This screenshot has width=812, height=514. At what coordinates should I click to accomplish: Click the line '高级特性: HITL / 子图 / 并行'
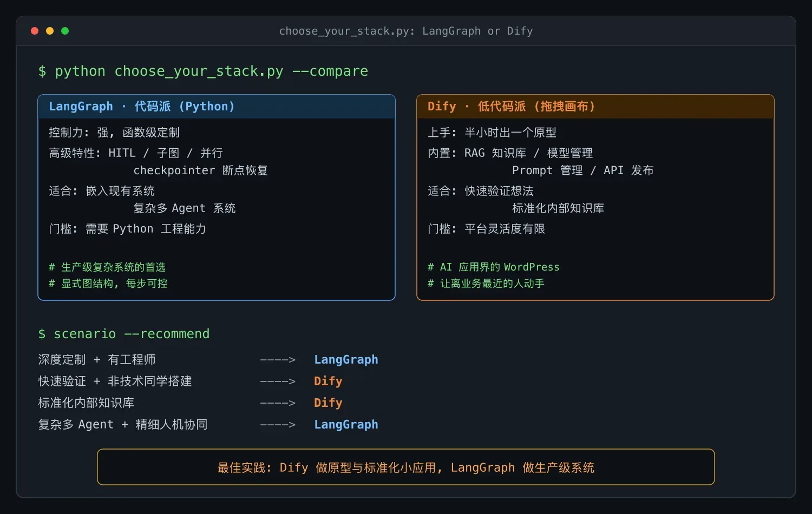[x=136, y=153]
